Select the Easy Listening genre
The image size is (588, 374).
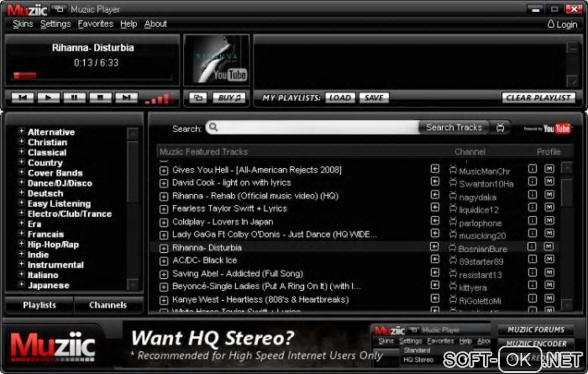pyautogui.click(x=59, y=204)
